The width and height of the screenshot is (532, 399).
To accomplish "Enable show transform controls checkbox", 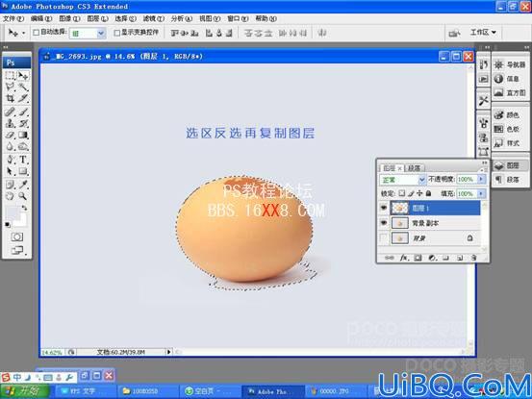I will [x=117, y=33].
